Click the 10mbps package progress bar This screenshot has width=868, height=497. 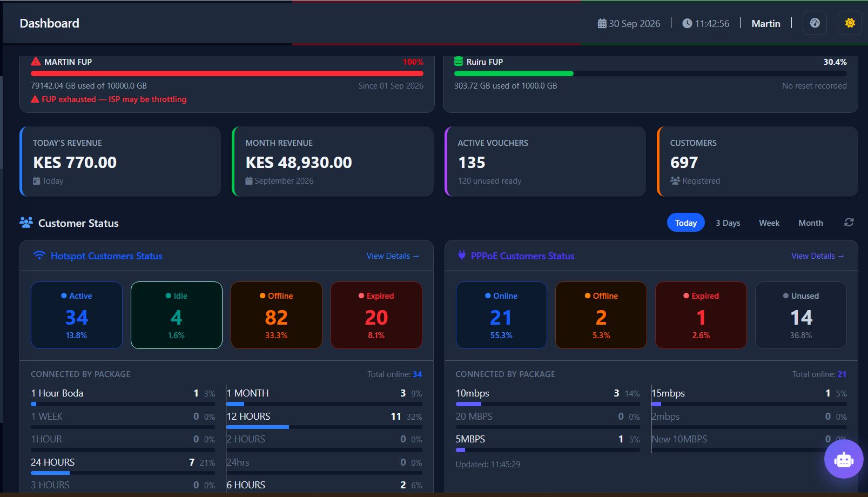click(x=548, y=404)
